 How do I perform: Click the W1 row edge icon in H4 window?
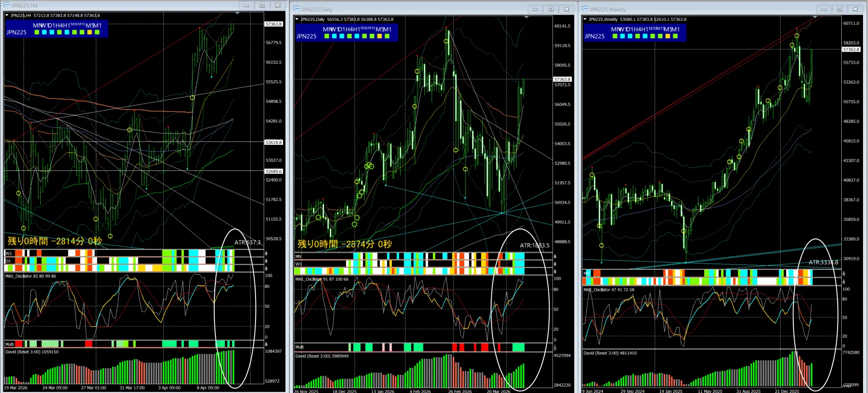[266, 254]
